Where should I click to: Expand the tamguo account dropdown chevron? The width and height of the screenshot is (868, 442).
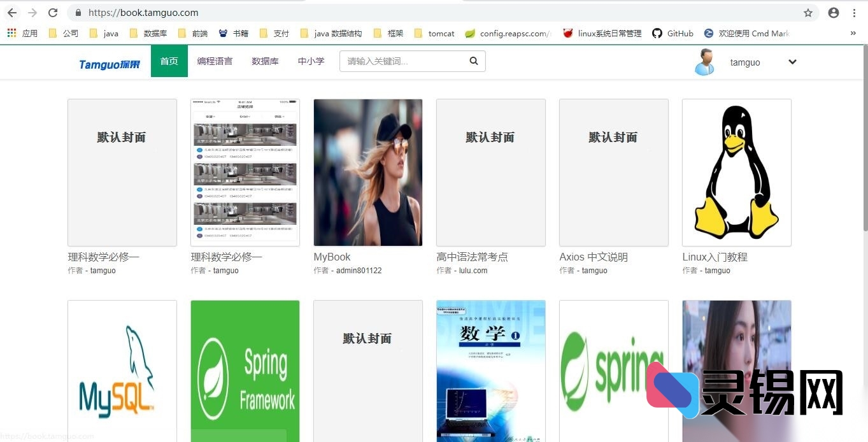pos(792,62)
